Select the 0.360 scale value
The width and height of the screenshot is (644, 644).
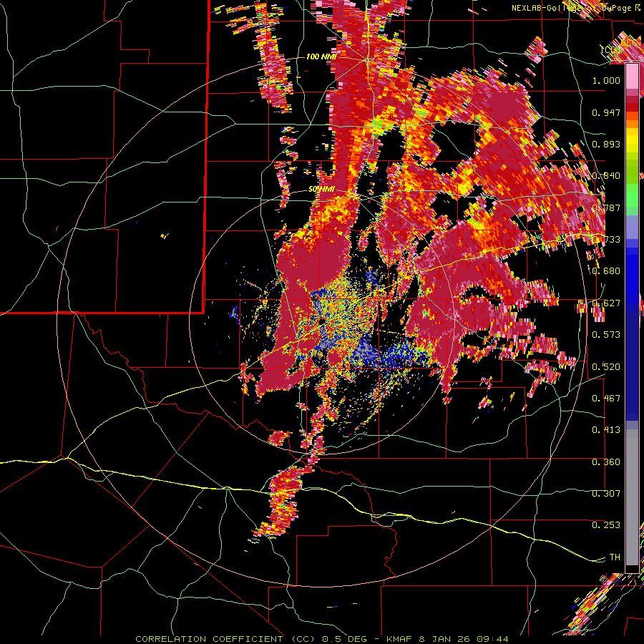[606, 462]
